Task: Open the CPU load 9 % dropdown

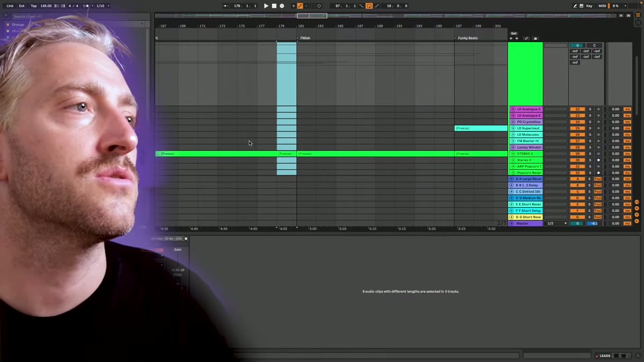Action: (x=618, y=6)
